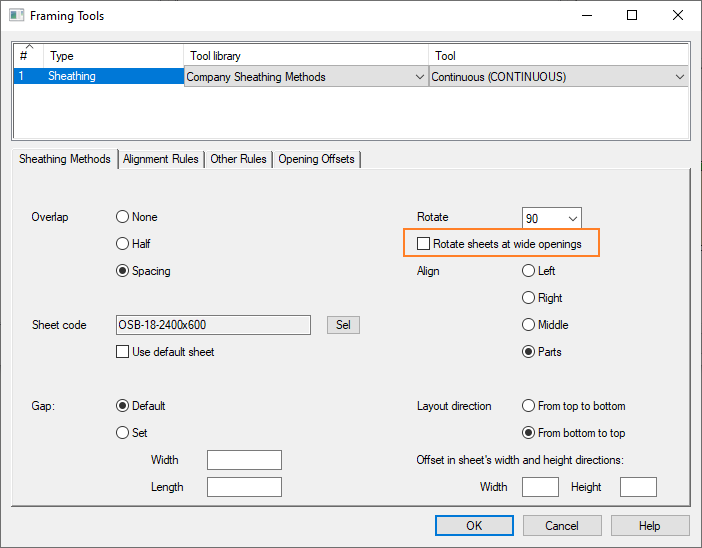Choose From top to bottom layout direction
Viewport: 702px width, 548px height.
click(529, 406)
